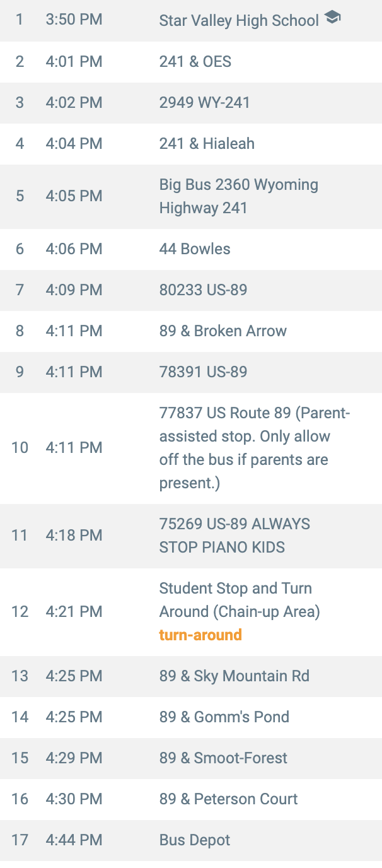
Task: Choose the 80233 US-89 stop
Action: [x=203, y=290]
